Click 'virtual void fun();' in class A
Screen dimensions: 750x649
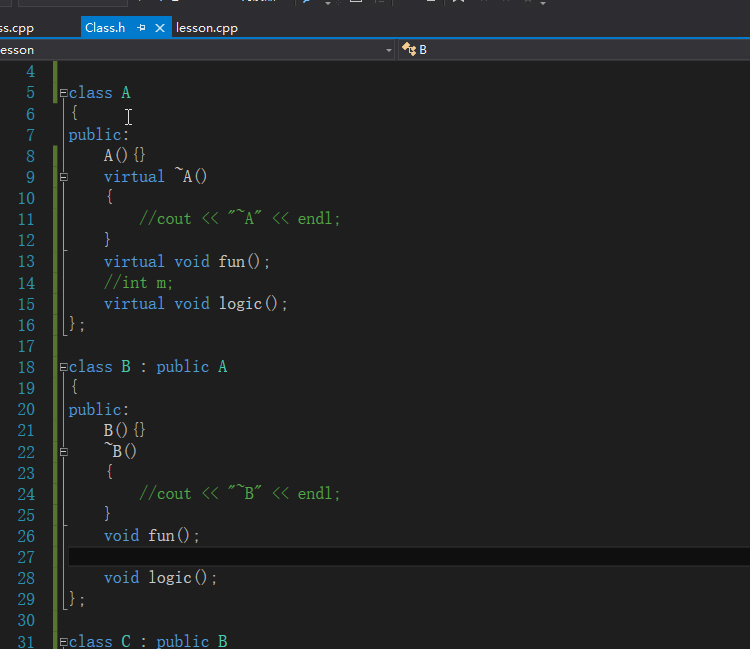[x=187, y=262]
